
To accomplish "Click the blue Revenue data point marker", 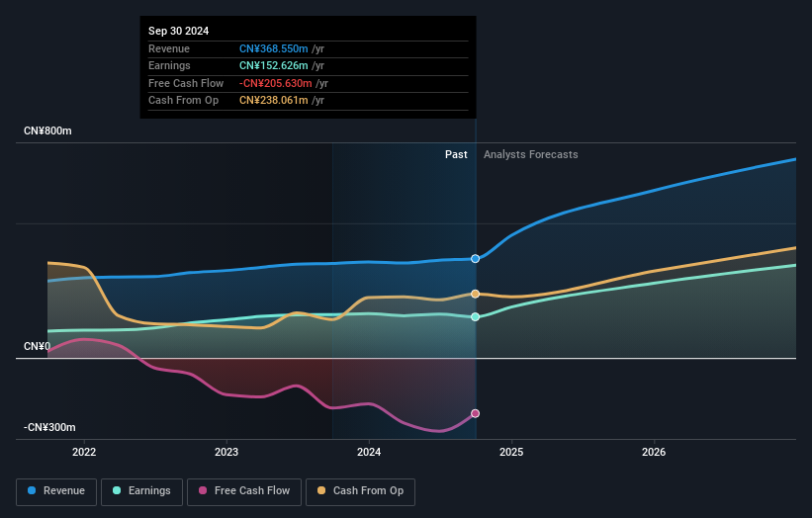I will tap(475, 259).
